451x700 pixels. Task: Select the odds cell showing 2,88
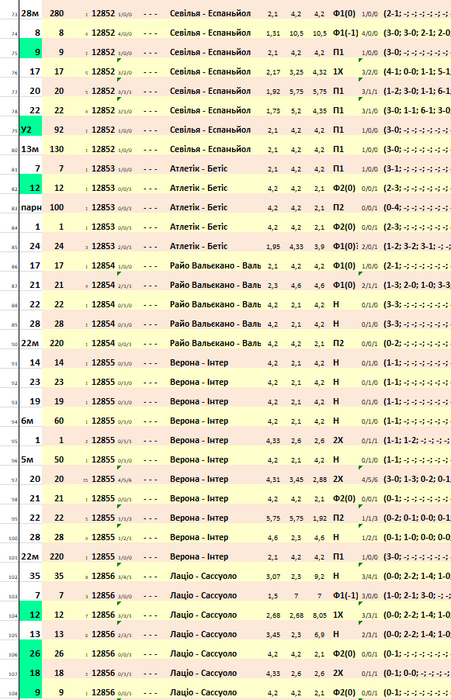319,479
